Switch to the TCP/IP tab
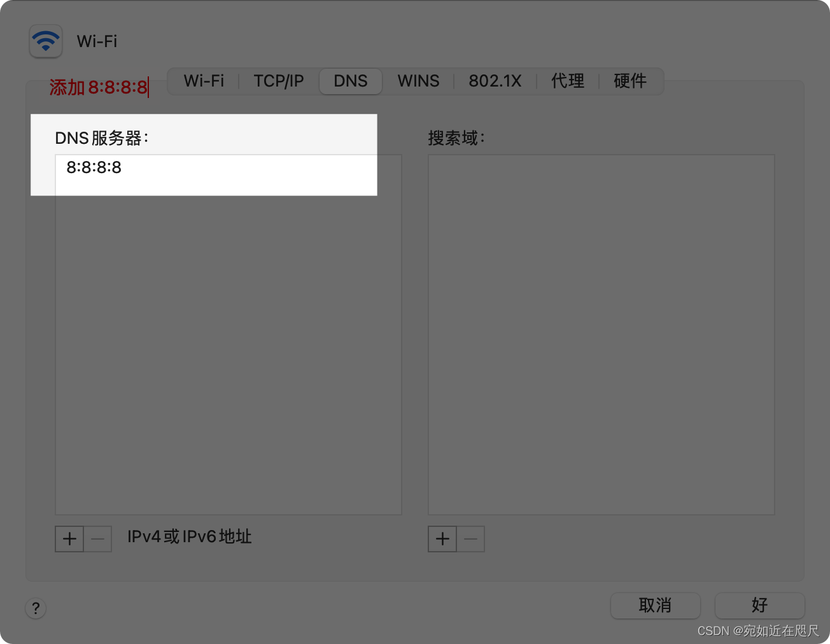Screen dimensions: 830x644 point(278,81)
